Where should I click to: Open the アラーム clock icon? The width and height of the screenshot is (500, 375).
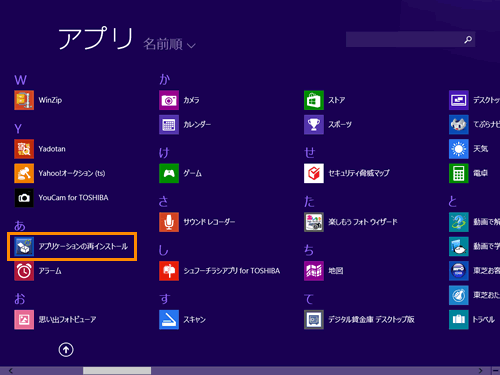[x=24, y=271]
